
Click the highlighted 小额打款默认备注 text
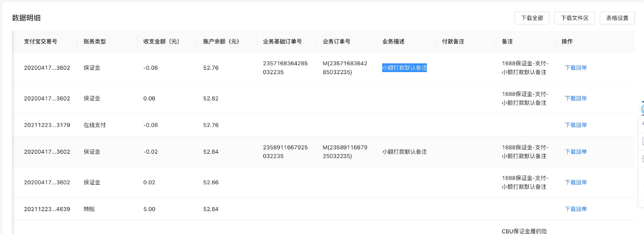404,68
